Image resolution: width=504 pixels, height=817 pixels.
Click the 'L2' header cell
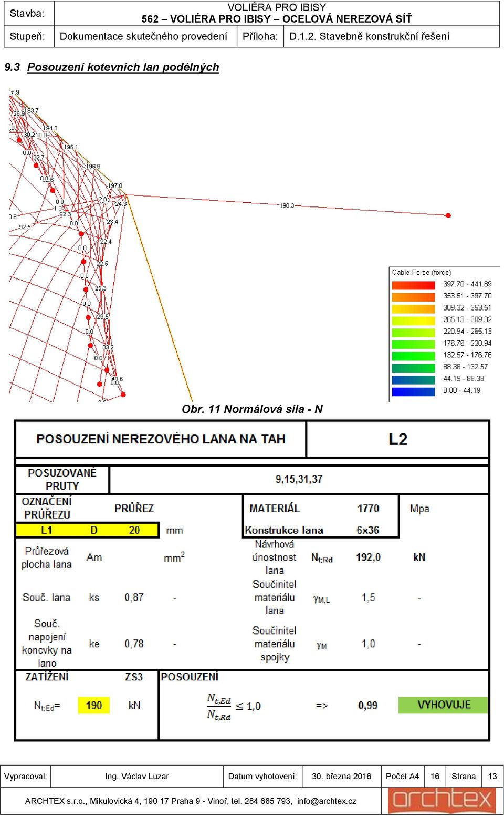[x=398, y=439]
